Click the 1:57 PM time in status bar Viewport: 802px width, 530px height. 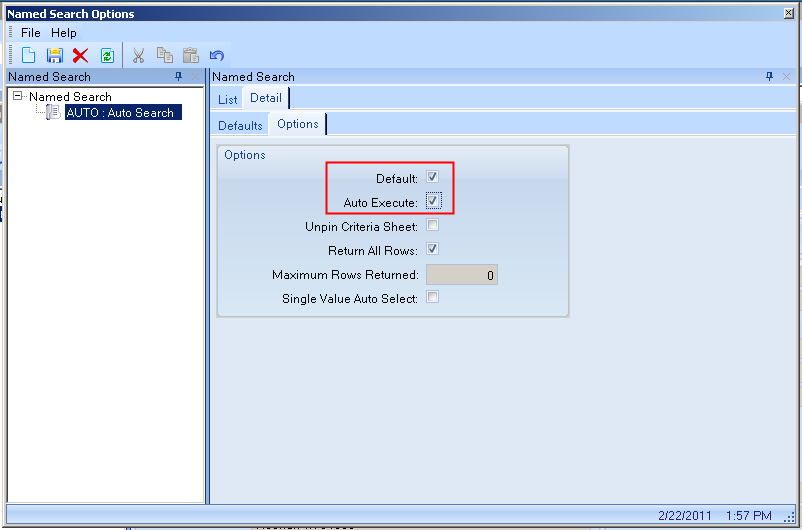click(749, 515)
